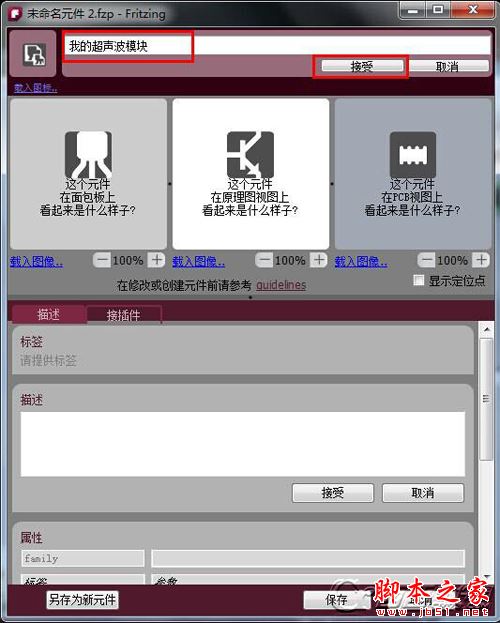
Task: Click the breadboard view icon
Action: pos(88,155)
